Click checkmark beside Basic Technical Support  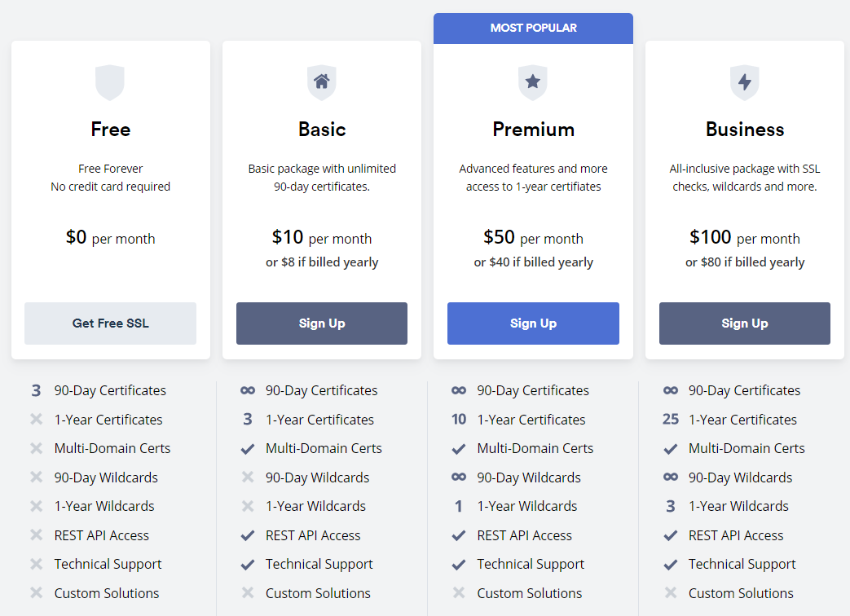tap(248, 565)
